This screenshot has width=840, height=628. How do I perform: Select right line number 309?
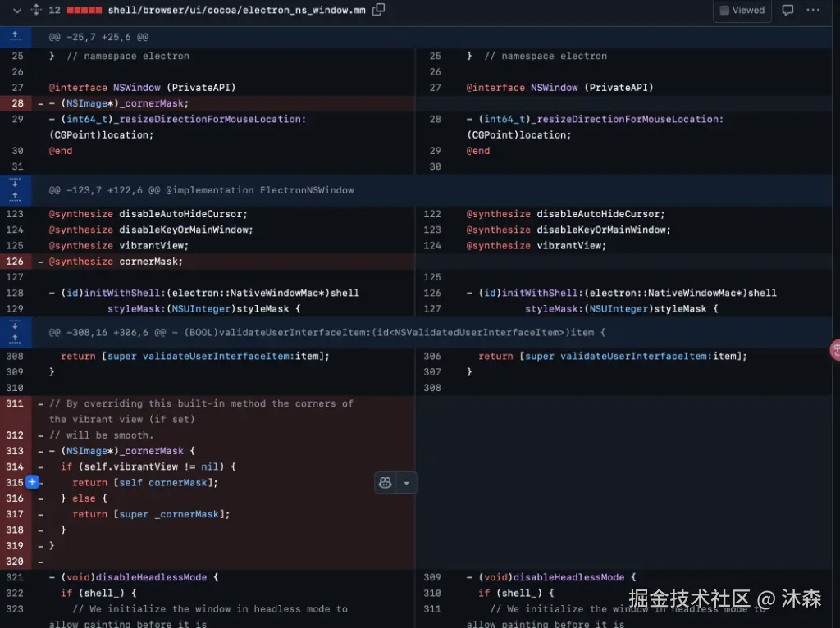pos(432,577)
